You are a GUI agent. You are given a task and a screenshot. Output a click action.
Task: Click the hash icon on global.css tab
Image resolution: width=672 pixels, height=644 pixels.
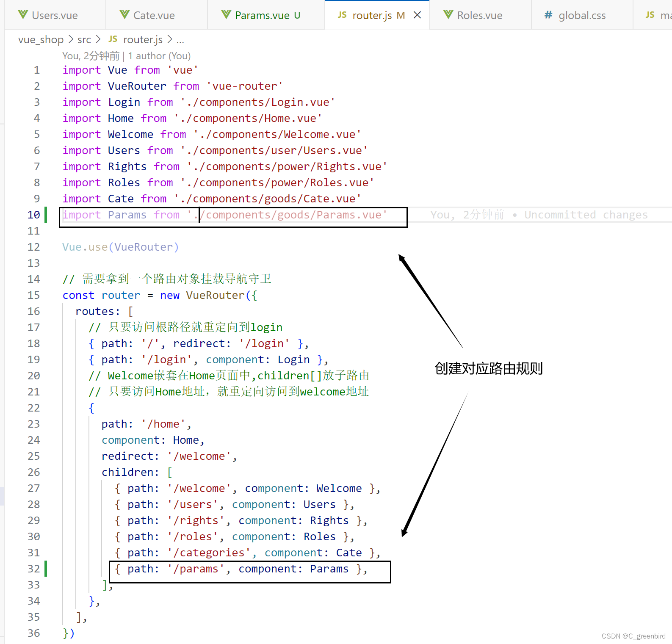coord(548,15)
